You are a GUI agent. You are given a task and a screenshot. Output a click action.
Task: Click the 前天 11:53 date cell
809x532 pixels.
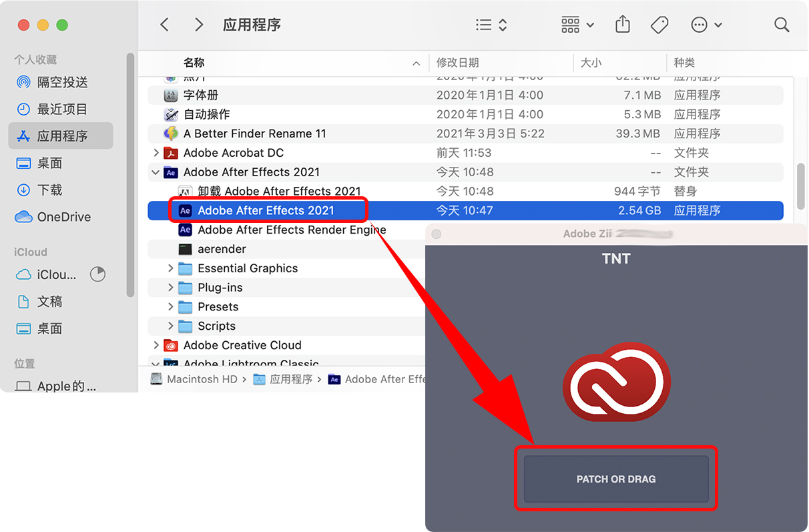point(464,153)
